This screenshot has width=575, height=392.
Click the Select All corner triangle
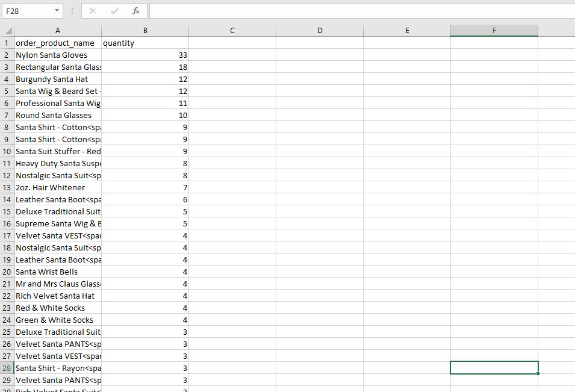(x=8, y=31)
